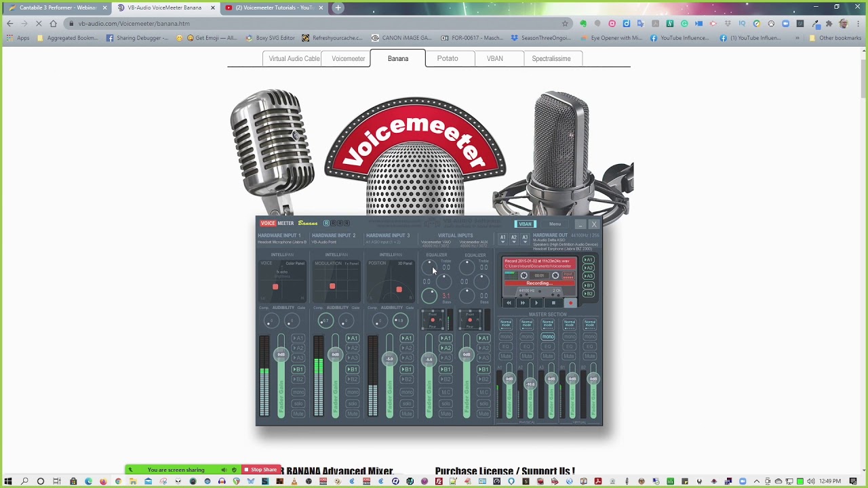Click the recorder Rewind button

coord(509,303)
